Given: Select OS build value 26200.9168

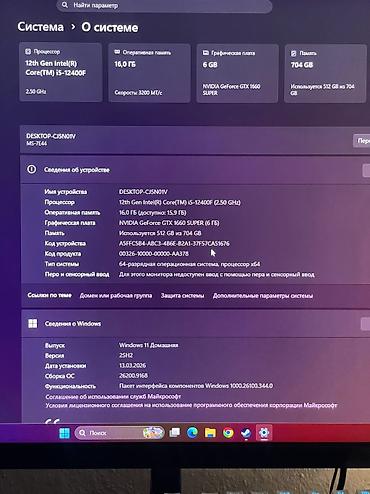Looking at the screenshot, I should (x=133, y=376).
